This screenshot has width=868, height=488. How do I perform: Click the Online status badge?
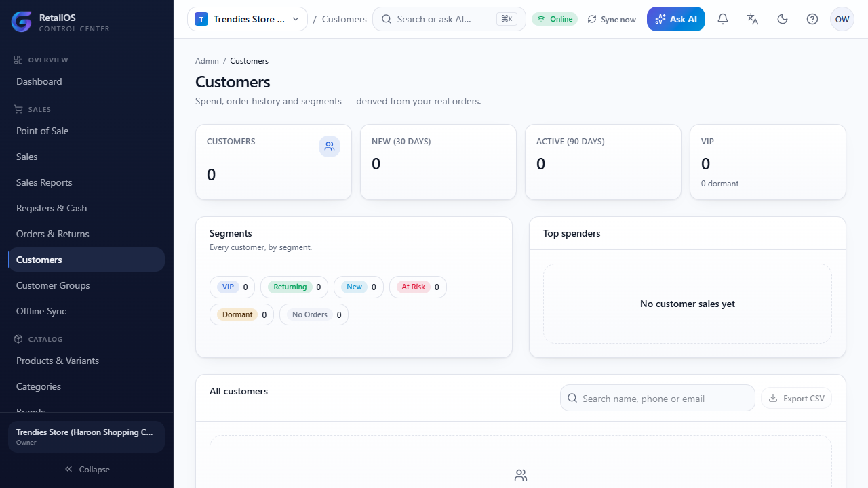tap(555, 19)
